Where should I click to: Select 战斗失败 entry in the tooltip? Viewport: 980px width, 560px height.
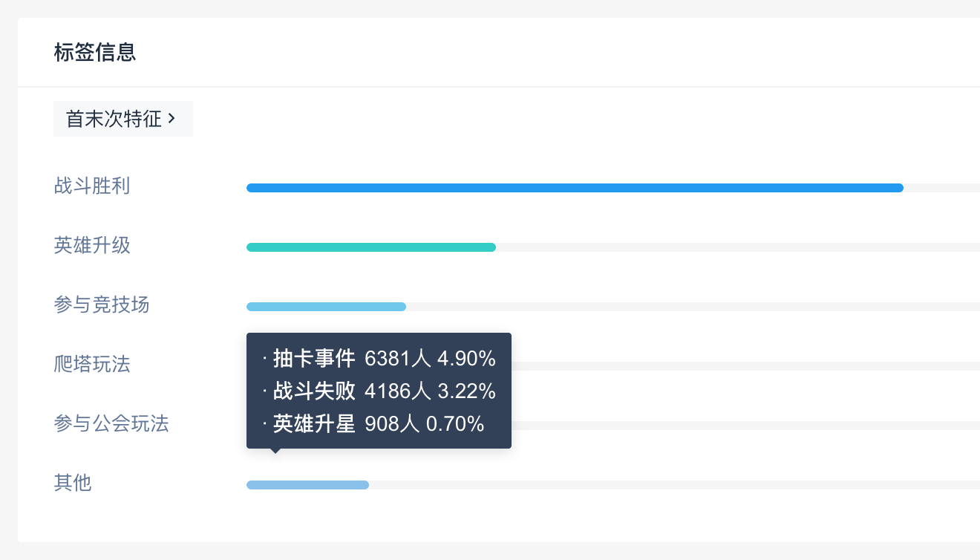pyautogui.click(x=314, y=391)
